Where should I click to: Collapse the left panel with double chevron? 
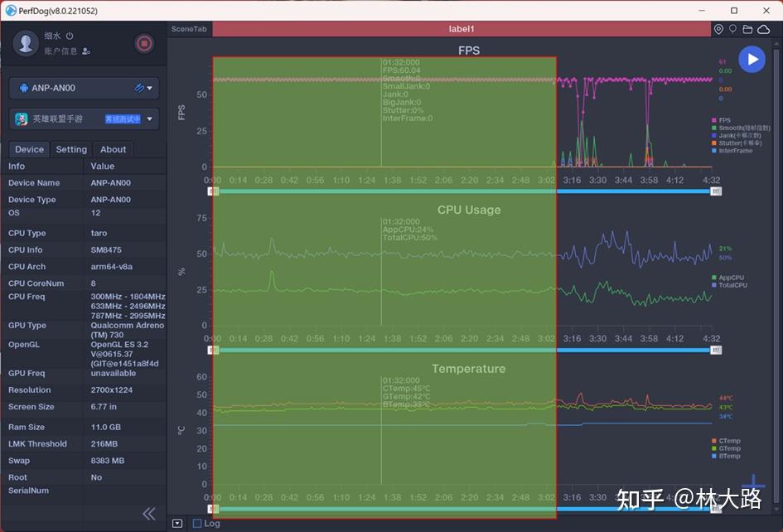pos(149,514)
